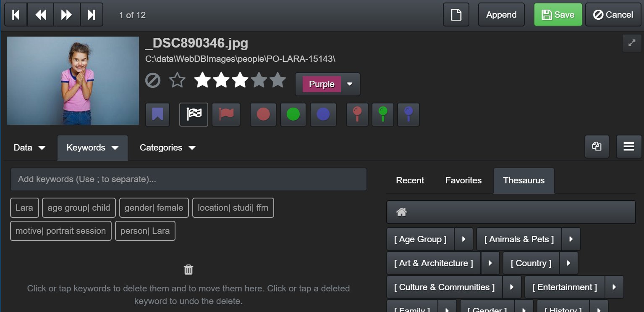644x312 pixels.
Task: Cancel the editing session
Action: click(613, 15)
